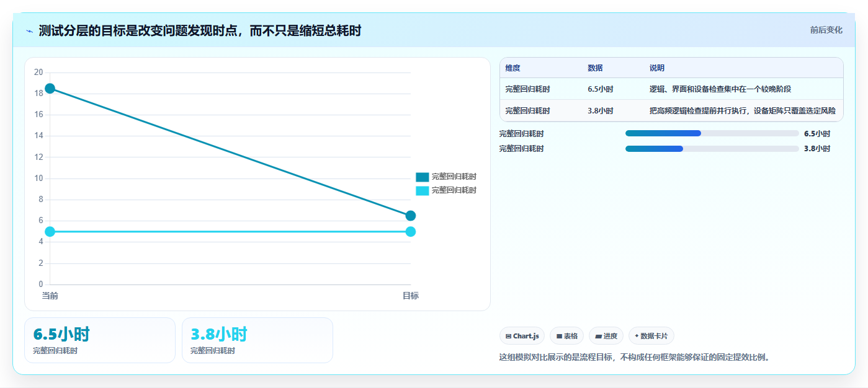
Task: Click the 当前 x-axis label
Action: [50, 296]
